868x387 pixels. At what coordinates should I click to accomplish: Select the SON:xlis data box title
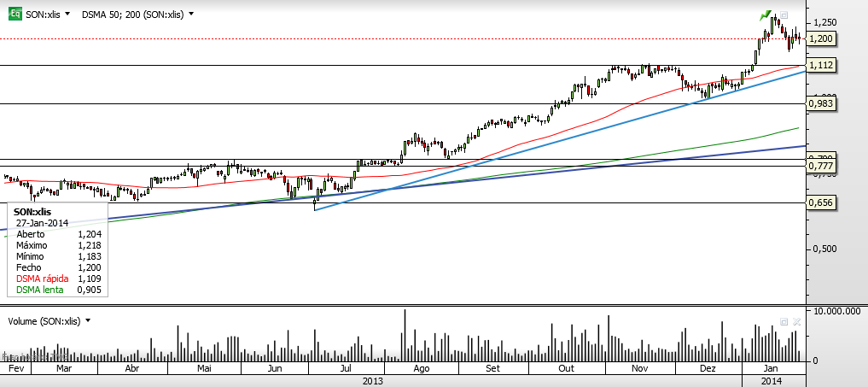[x=33, y=211]
